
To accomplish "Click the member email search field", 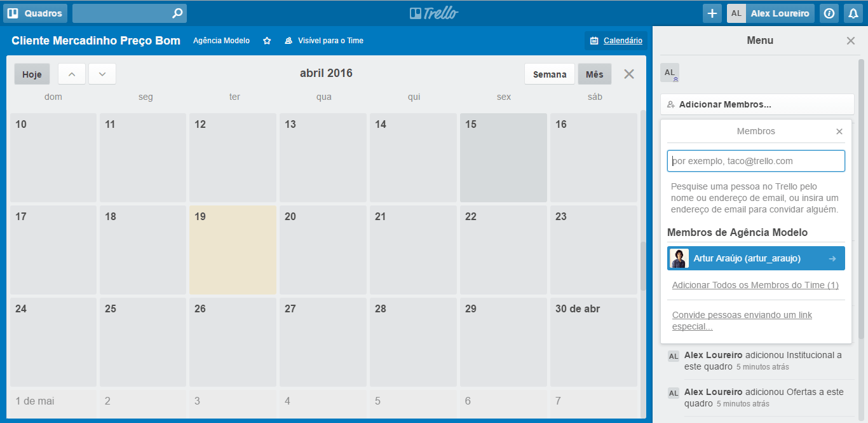I will (x=756, y=161).
